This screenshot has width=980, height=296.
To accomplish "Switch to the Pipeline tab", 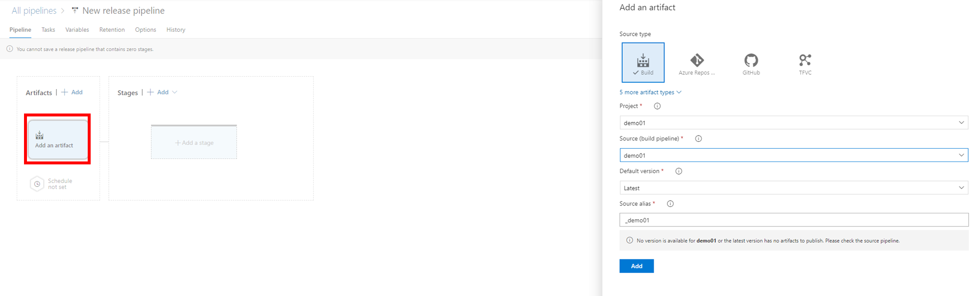I will click(x=20, y=30).
